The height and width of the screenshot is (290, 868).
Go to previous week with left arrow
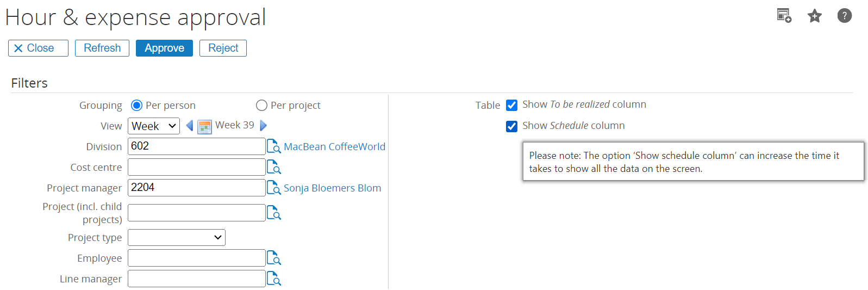189,126
